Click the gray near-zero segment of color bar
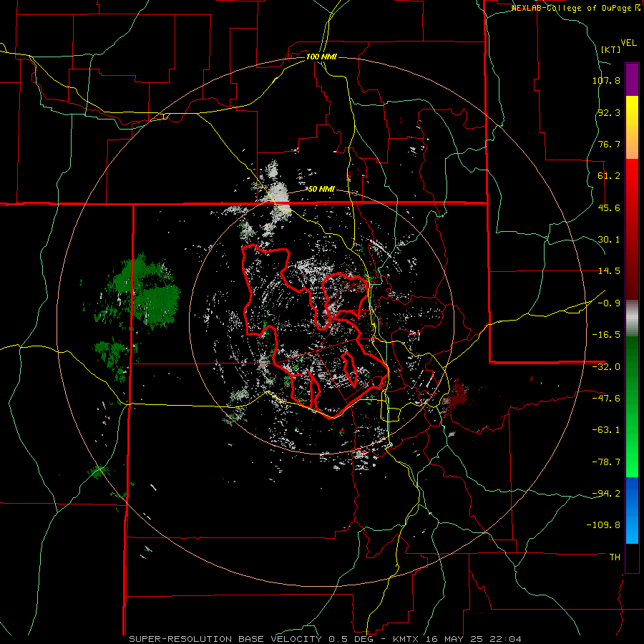This screenshot has height=644, width=644. pos(632,317)
